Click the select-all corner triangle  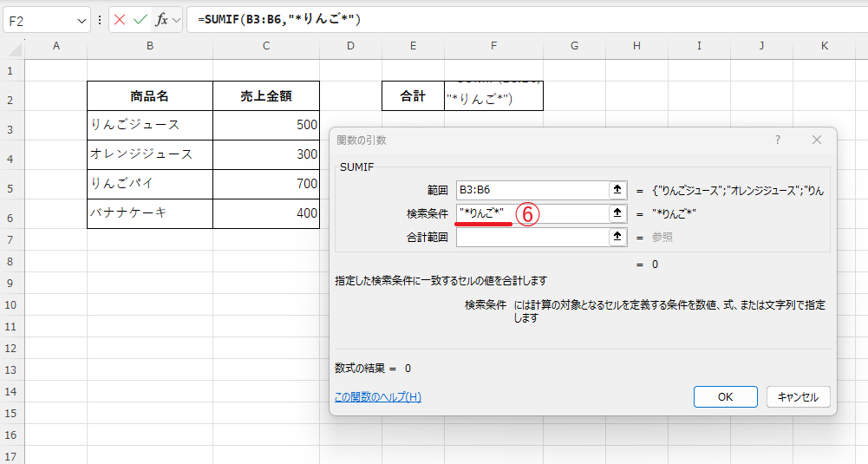(13, 49)
